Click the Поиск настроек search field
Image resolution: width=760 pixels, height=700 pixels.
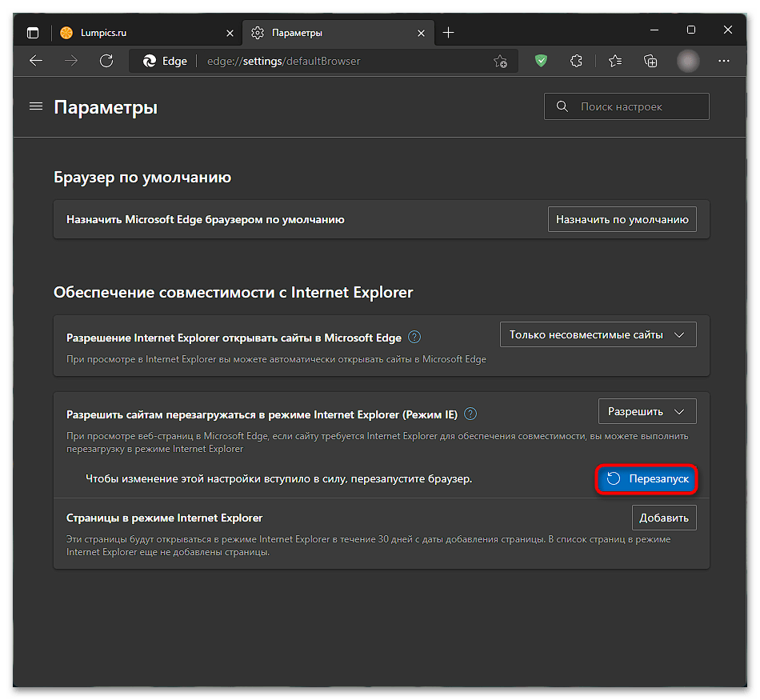(626, 106)
